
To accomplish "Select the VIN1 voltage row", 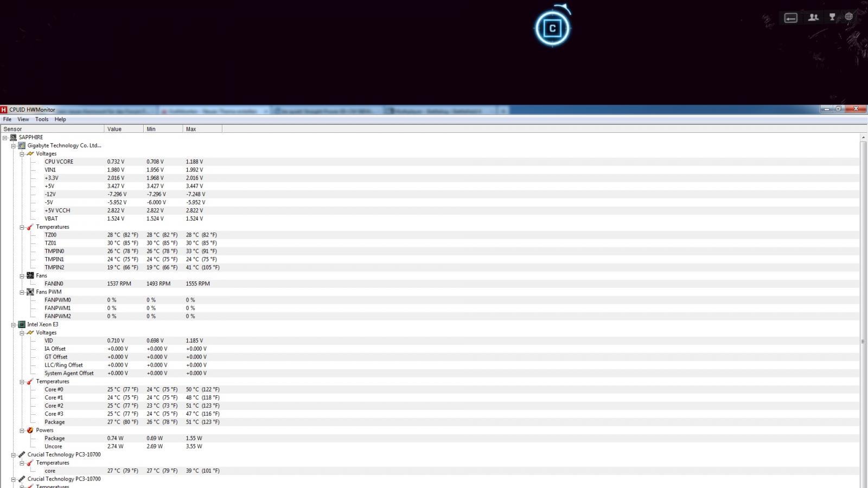I will pos(430,170).
